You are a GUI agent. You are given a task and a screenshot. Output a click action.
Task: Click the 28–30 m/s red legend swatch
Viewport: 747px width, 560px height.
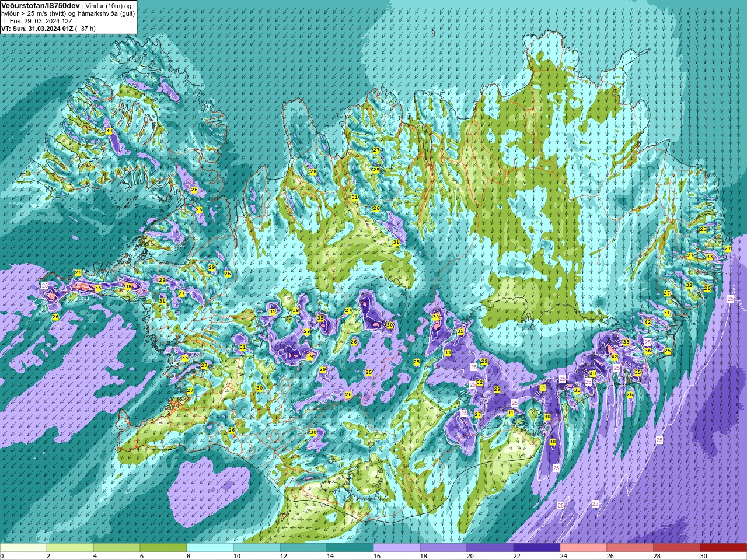pyautogui.click(x=677, y=548)
